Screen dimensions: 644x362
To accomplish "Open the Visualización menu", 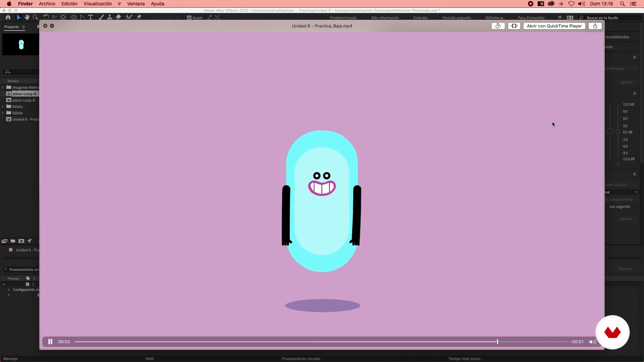I will tap(98, 4).
